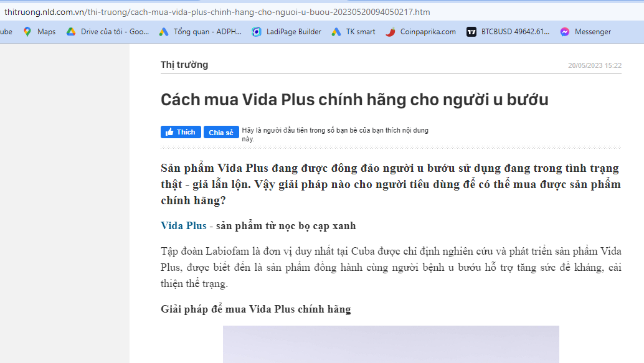Open the 'BTCBUSD 49642.61...' bookmark label

coord(515,32)
